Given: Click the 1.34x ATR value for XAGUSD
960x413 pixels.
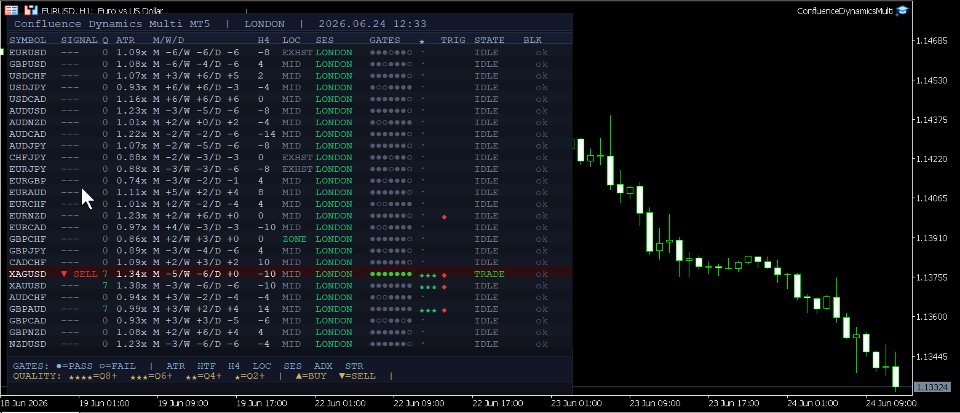Looking at the screenshot, I should 132,274.
